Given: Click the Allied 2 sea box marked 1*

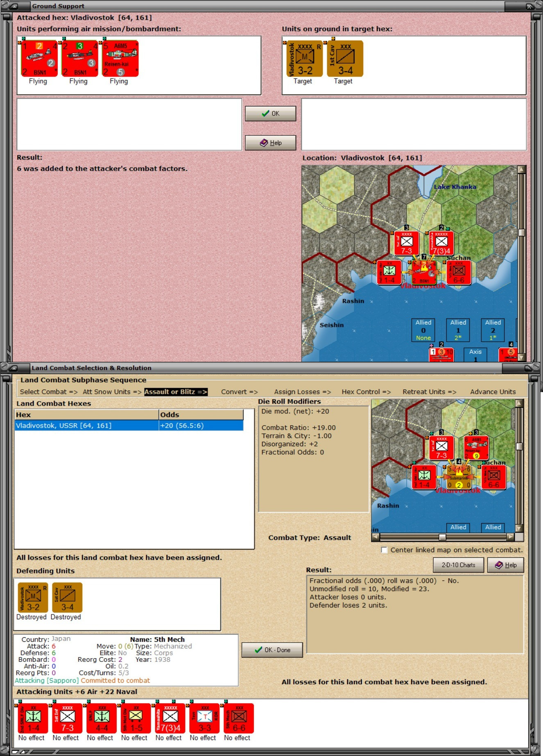Looking at the screenshot, I should (x=493, y=330).
